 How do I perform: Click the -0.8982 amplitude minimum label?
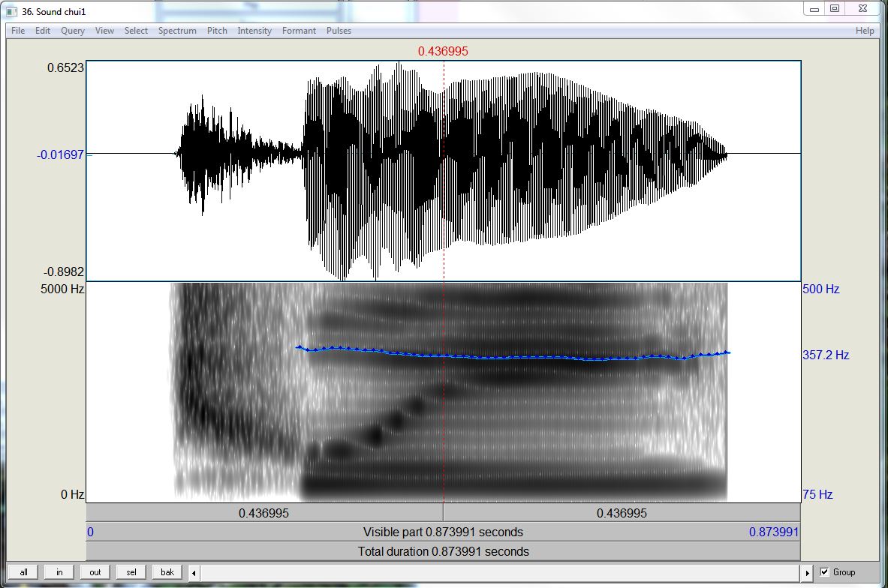point(63,271)
